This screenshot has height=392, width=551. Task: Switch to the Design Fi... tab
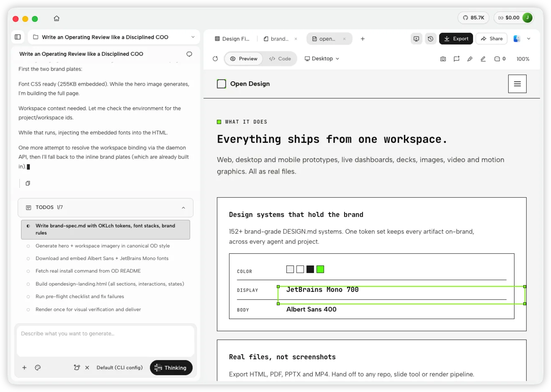(x=232, y=39)
